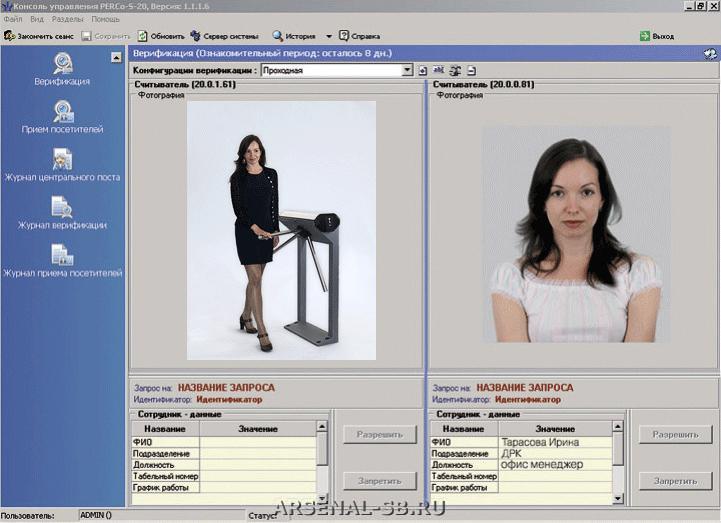Open the Файл menu
This screenshot has height=523, width=721.
pos(13,19)
